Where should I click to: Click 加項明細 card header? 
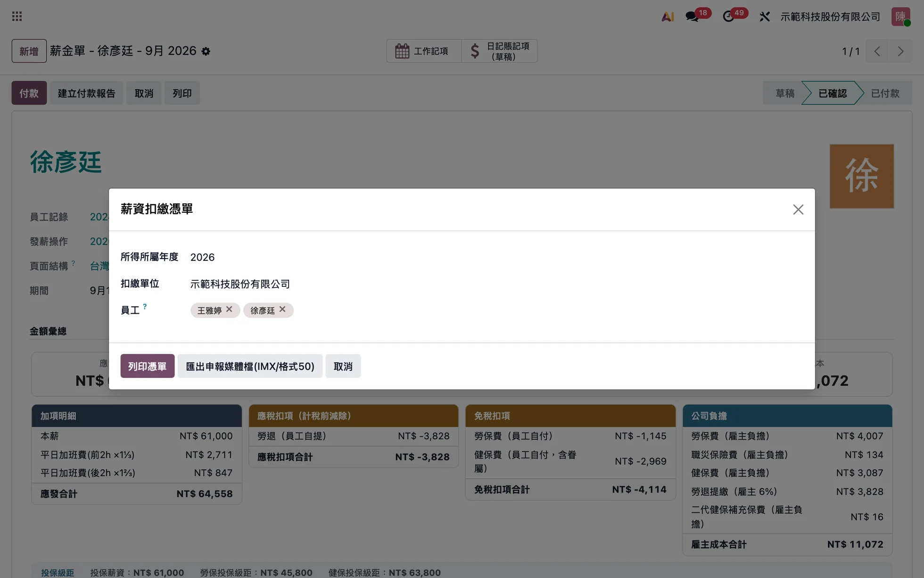pos(136,416)
